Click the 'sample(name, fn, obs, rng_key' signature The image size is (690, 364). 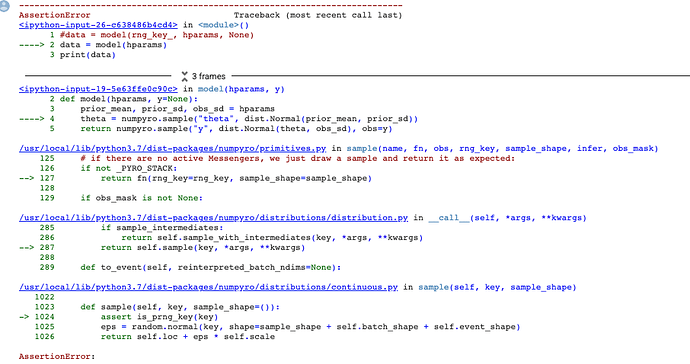[502, 148]
